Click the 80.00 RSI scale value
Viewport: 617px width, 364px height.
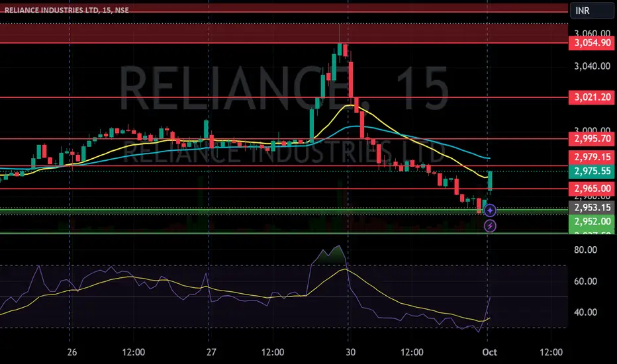(x=585, y=250)
